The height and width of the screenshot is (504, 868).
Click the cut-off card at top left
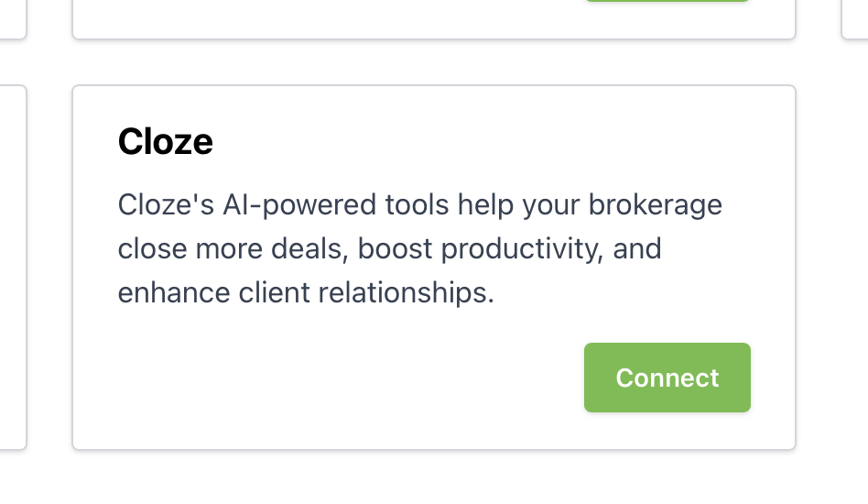[12, 18]
